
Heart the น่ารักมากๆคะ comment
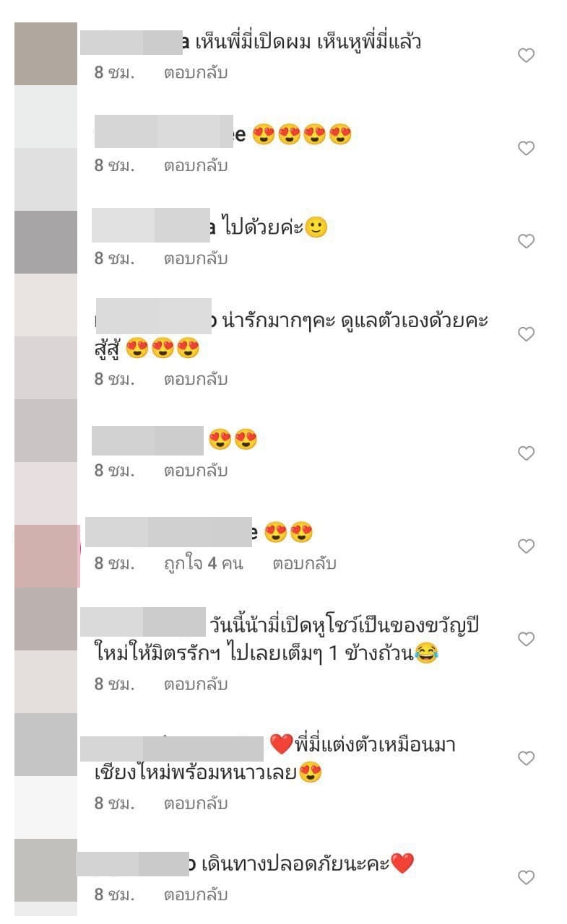coord(527,334)
